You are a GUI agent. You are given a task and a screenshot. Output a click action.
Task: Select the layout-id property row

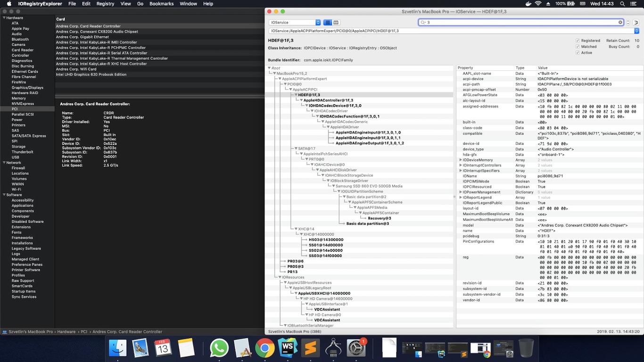(x=550, y=208)
